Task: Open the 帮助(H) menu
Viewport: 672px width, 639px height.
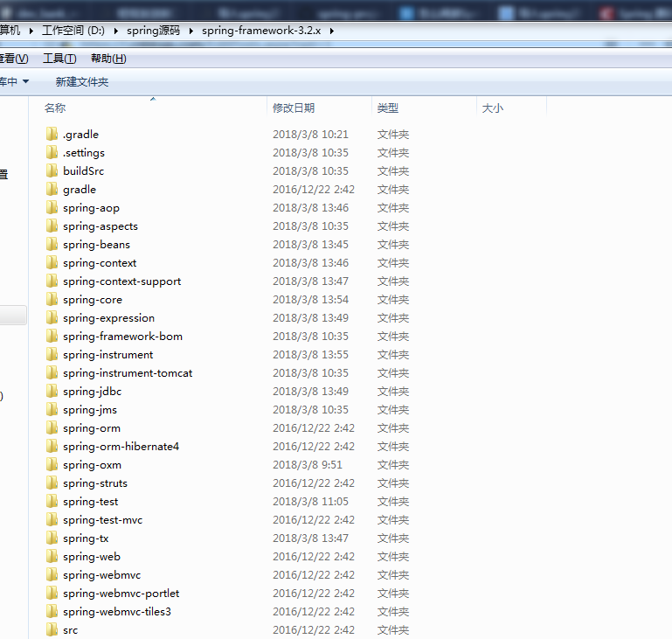Action: pyautogui.click(x=108, y=59)
